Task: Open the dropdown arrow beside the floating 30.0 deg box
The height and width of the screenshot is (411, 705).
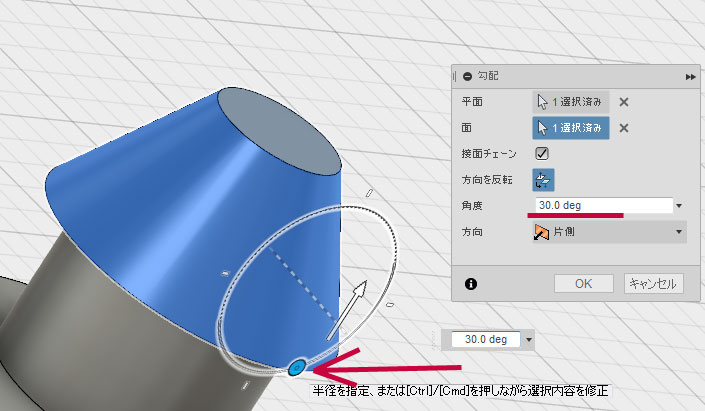Action: (x=529, y=340)
